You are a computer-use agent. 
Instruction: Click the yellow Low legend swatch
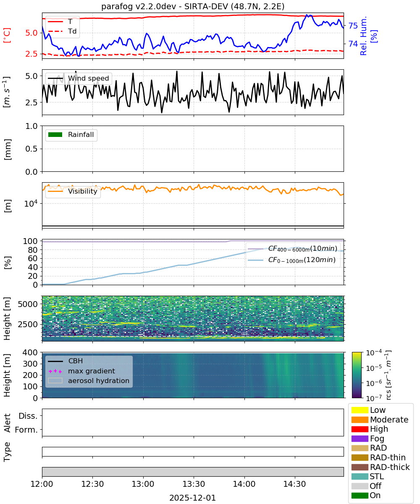point(360,410)
